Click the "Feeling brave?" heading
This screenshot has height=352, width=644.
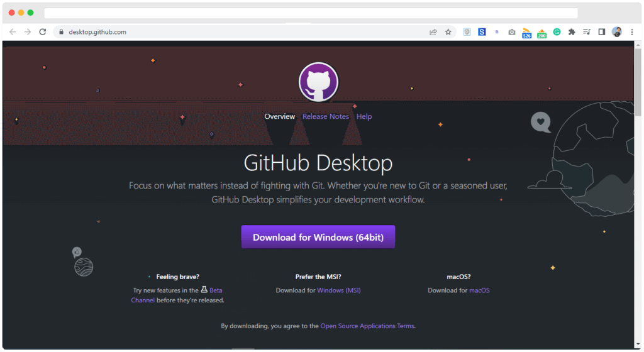(177, 277)
